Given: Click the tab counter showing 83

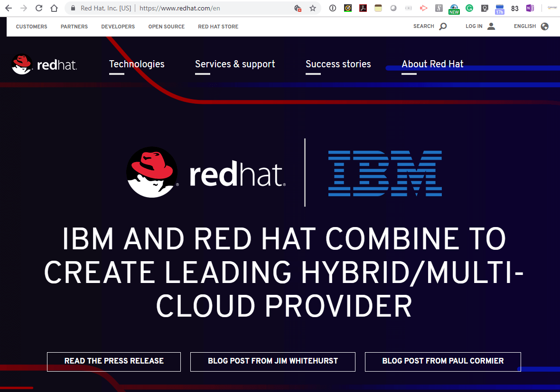Looking at the screenshot, I should point(514,8).
